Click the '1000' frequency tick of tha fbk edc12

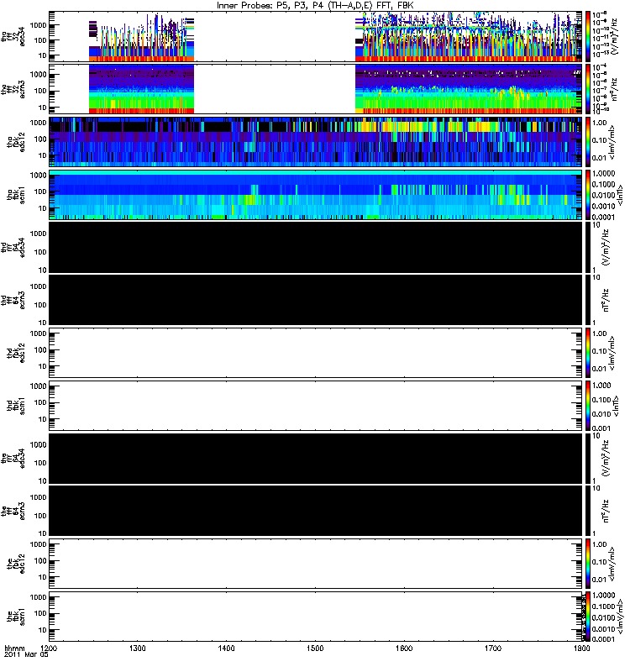click(38, 123)
